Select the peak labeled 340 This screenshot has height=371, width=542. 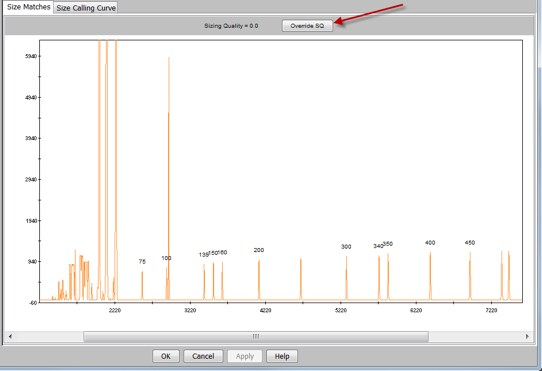point(379,277)
